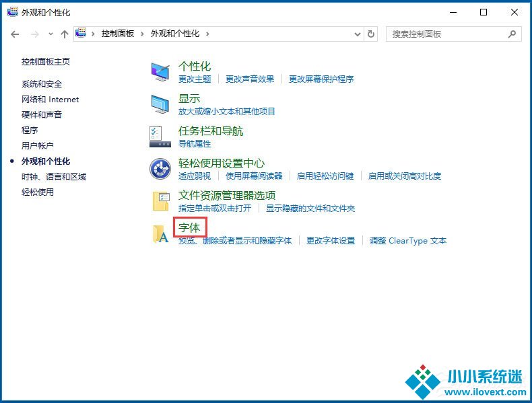Expand chevron after 控制面板 breadcrumb
The width and height of the screenshot is (532, 403).
pos(142,34)
